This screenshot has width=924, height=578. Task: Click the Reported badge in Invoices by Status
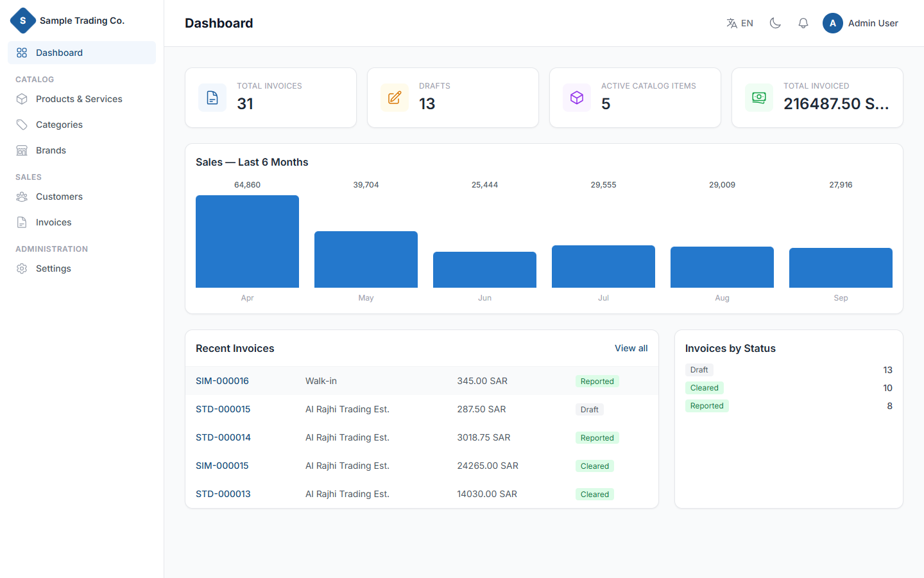pos(707,406)
